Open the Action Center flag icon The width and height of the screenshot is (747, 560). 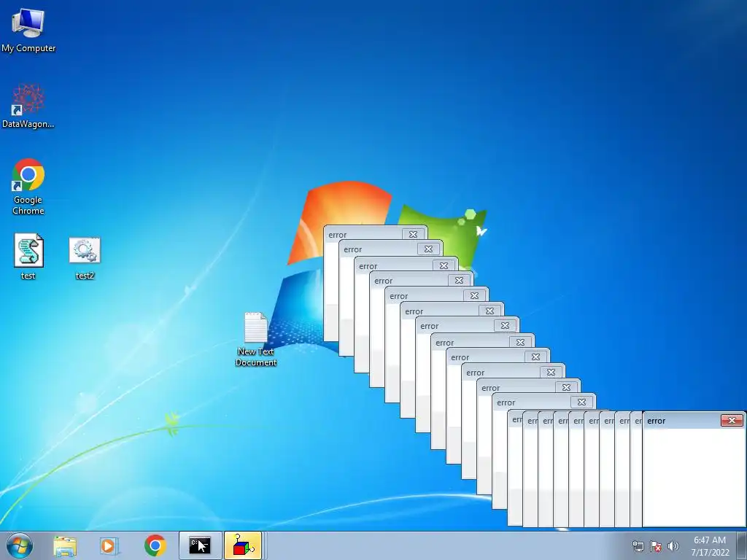[x=656, y=546]
